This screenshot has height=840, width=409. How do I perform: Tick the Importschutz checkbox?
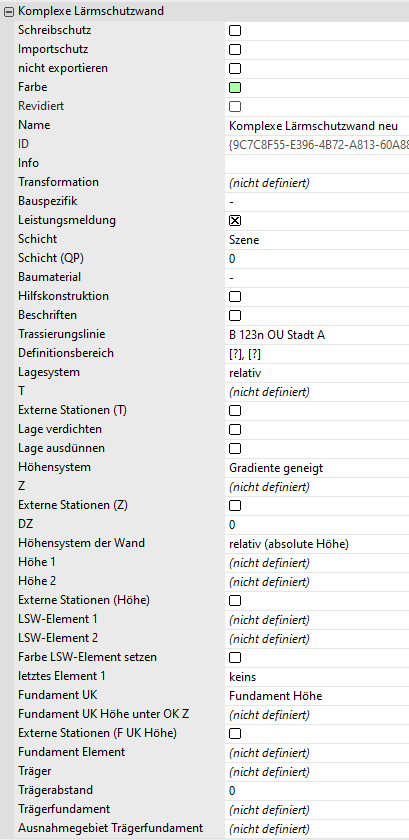[235, 50]
